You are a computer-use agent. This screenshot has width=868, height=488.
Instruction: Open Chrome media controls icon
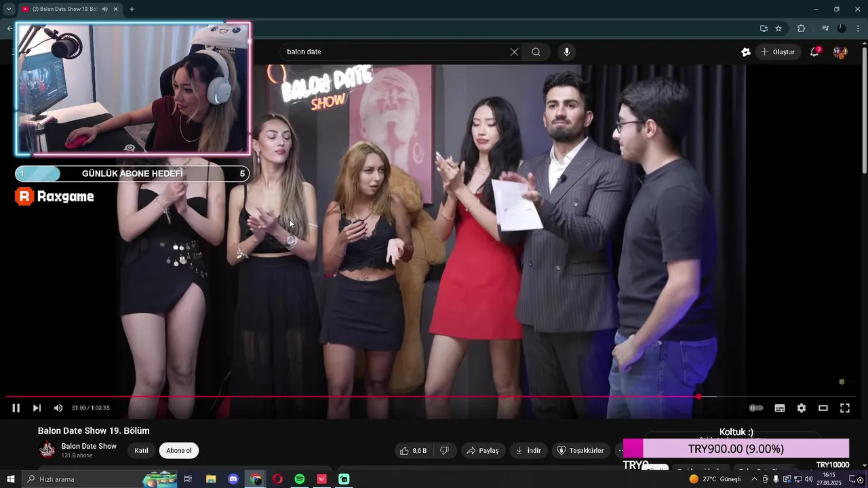pyautogui.click(x=825, y=28)
